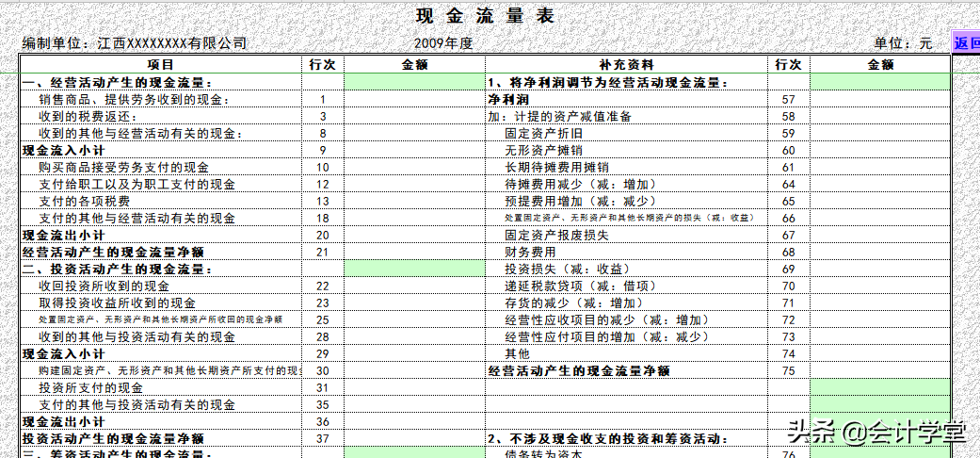Select 支付给职工以及为职工支付的现金 label
The height and width of the screenshot is (458, 980).
pyautogui.click(x=137, y=185)
